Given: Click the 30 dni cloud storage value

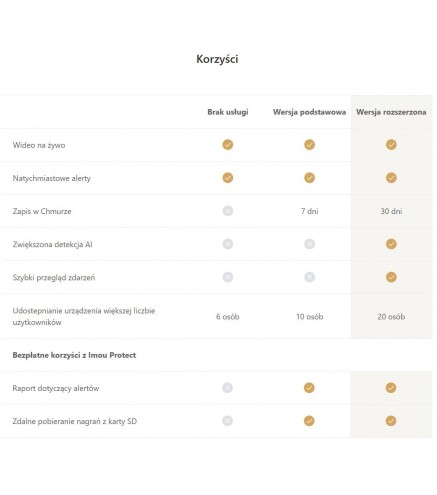Looking at the screenshot, I should (x=391, y=211).
